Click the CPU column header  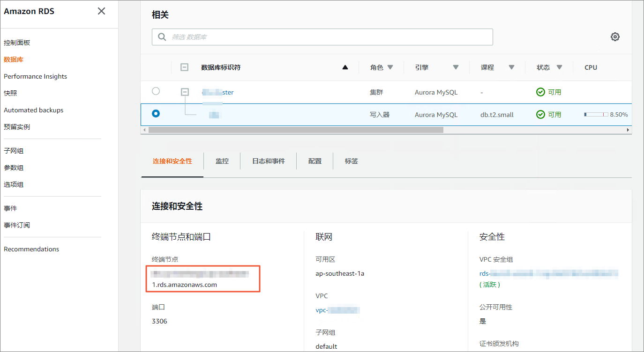[591, 67]
